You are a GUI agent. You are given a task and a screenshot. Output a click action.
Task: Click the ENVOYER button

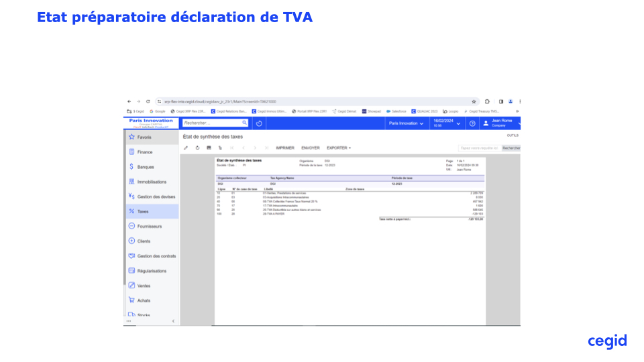pyautogui.click(x=311, y=147)
